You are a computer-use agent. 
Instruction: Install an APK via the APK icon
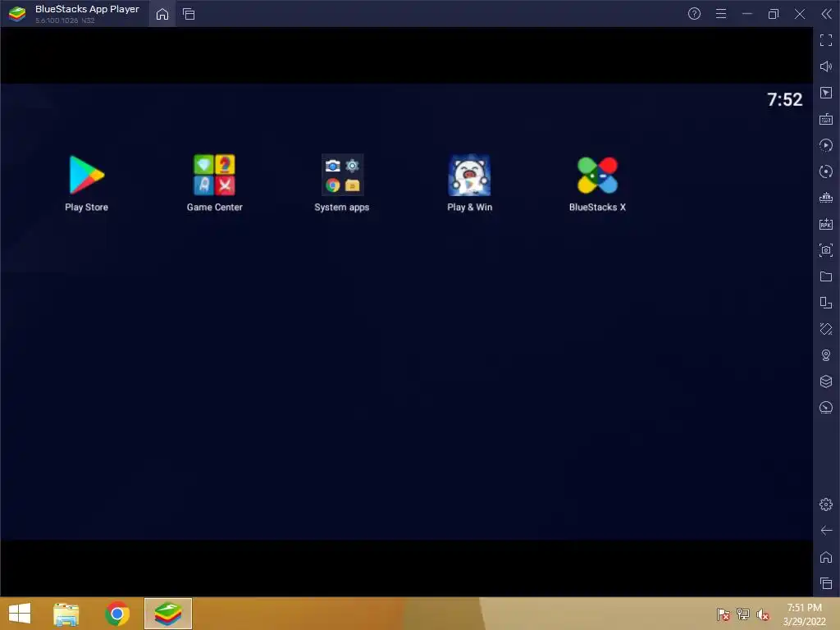pos(826,224)
